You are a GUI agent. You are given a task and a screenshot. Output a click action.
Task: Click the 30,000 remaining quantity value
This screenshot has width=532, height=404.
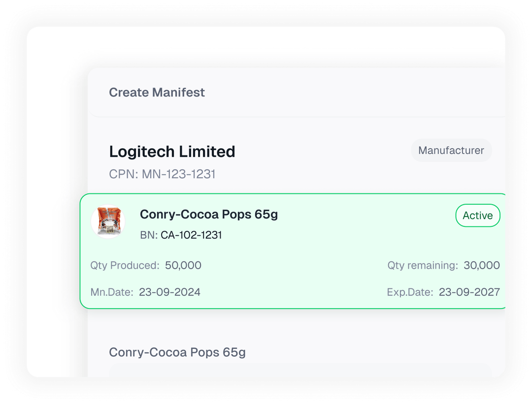click(482, 266)
